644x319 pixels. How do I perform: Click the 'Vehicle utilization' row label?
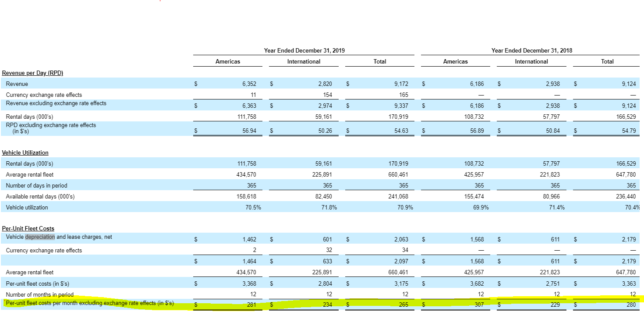(27, 207)
